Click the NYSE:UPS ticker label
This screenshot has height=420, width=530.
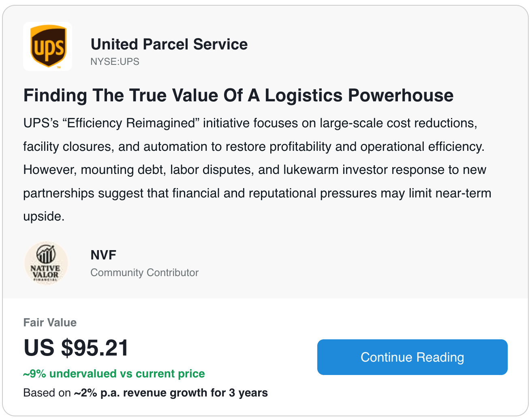point(115,62)
